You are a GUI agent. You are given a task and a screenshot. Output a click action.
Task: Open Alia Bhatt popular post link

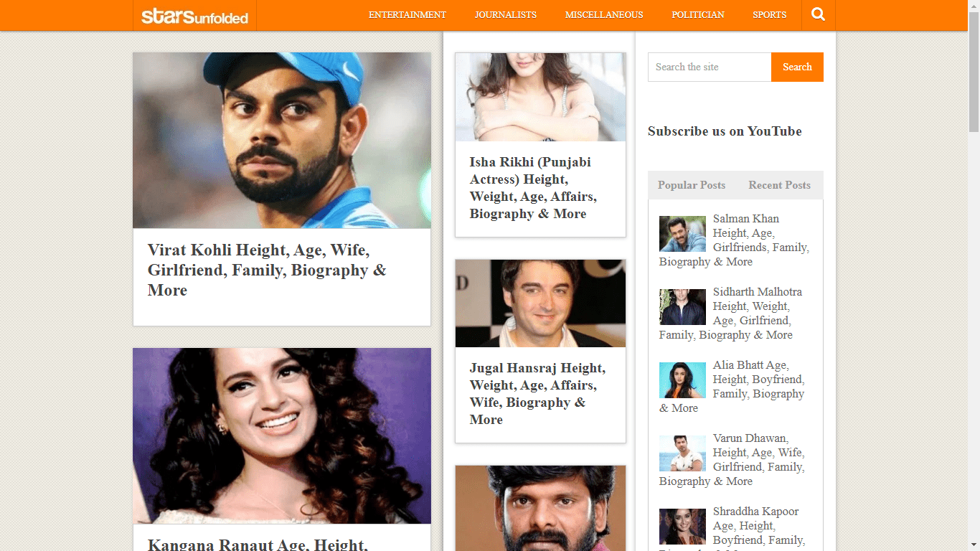pyautogui.click(x=732, y=387)
